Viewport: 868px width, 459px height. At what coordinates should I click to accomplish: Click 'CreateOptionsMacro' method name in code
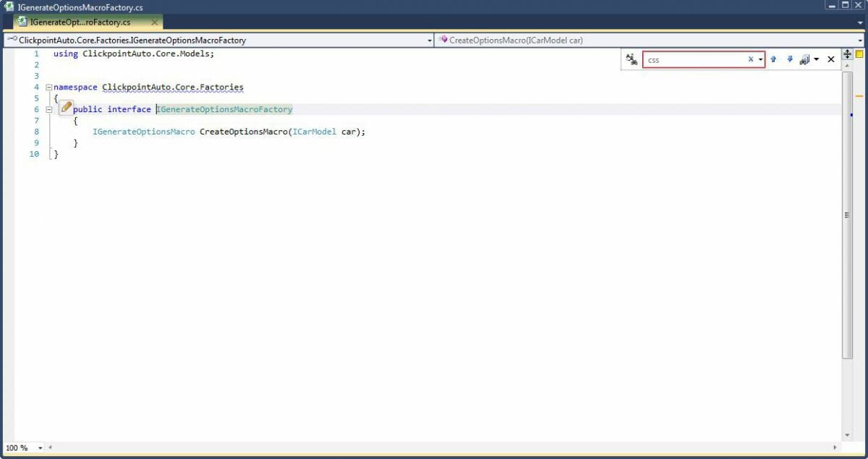coord(244,132)
